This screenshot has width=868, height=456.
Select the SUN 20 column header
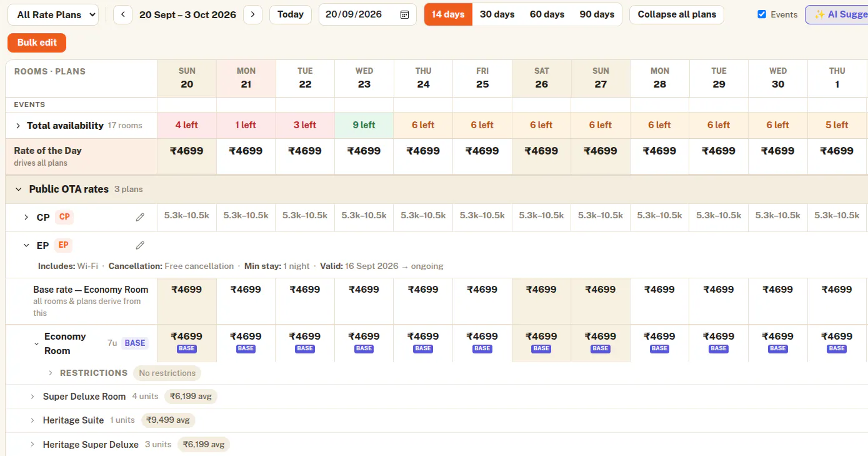point(187,78)
